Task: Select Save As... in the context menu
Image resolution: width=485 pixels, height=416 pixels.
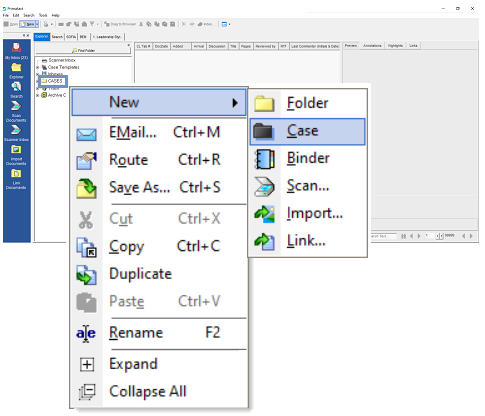Action: point(159,187)
